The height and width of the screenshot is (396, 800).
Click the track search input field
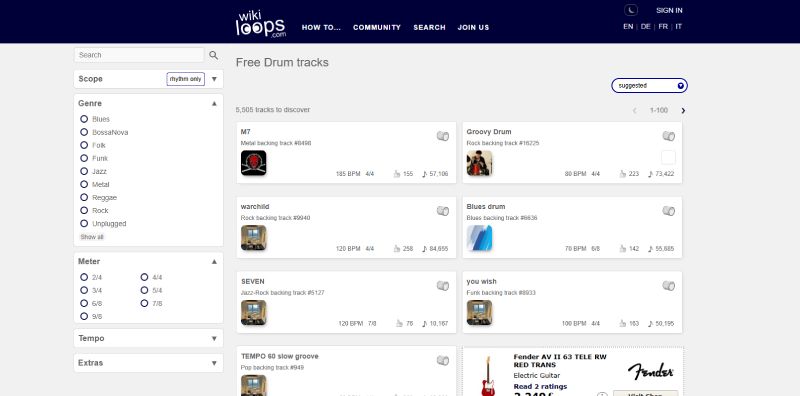coord(139,55)
